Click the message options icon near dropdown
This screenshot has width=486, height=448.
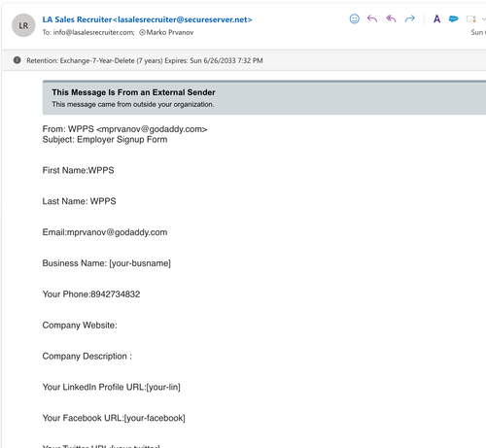click(x=470, y=19)
